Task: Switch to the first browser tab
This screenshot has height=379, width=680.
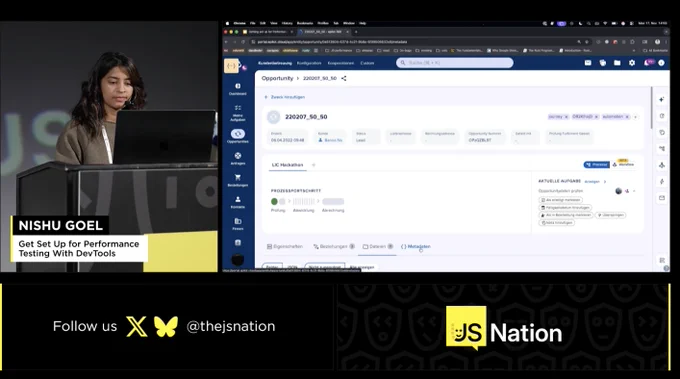Action: pyautogui.click(x=268, y=32)
